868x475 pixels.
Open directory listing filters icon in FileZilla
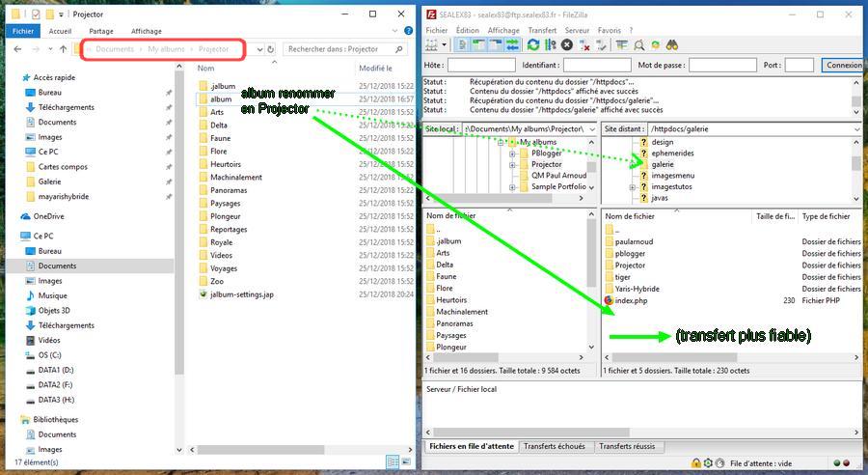[622, 45]
